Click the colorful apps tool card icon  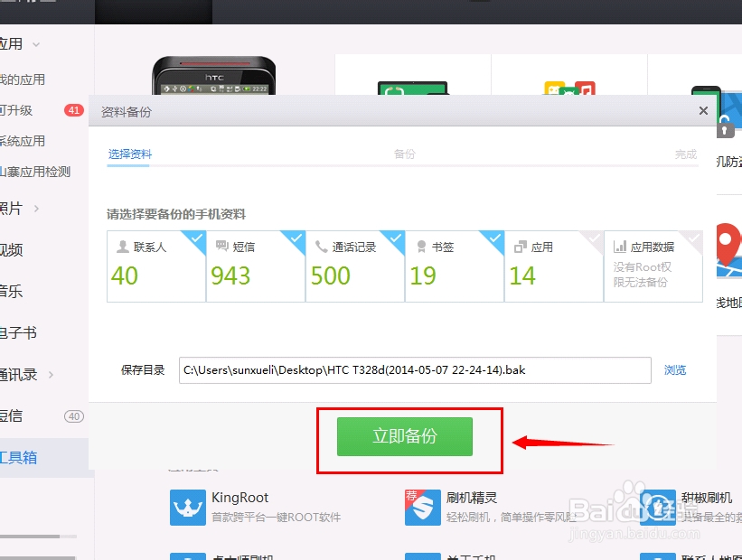tap(569, 88)
